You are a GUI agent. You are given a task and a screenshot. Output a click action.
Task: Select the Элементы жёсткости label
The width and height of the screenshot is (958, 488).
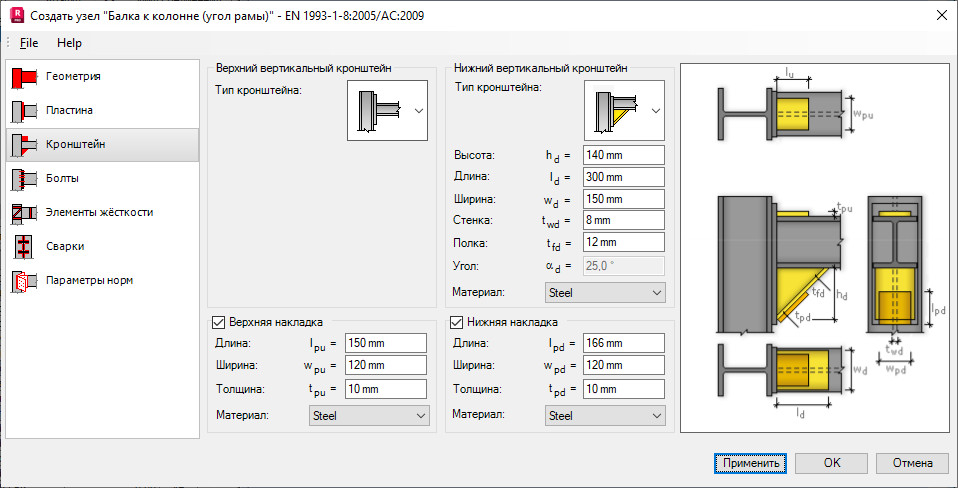click(99, 213)
